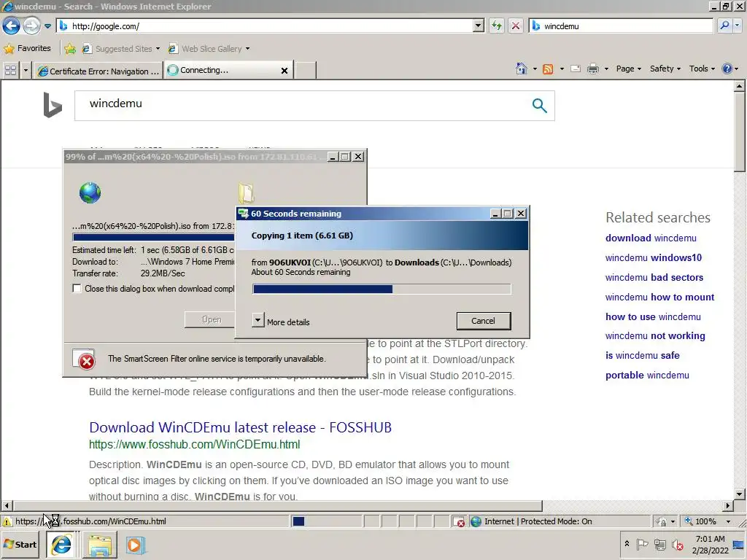Click the pop-up blocked status bar icon
Viewport: 747px width, 560px height.
tap(458, 521)
